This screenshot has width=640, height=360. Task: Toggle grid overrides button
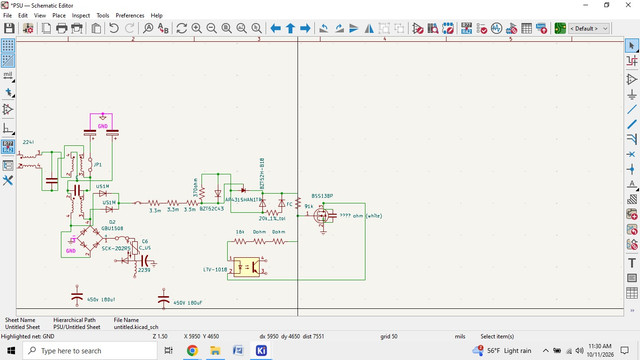click(x=8, y=60)
